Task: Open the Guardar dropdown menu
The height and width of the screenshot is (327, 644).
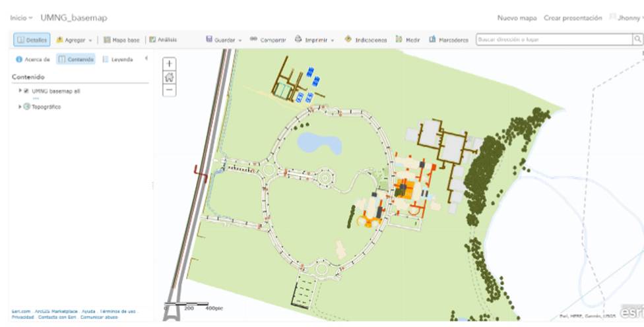Action: tap(224, 40)
